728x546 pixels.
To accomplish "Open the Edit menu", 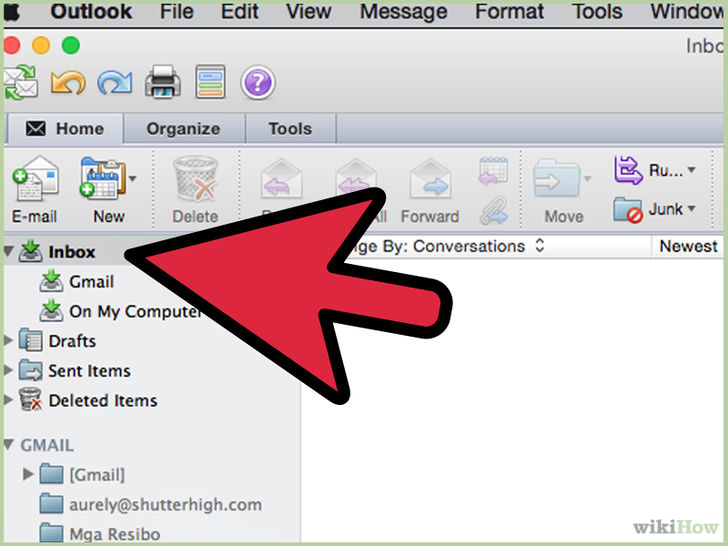I will pyautogui.click(x=240, y=11).
